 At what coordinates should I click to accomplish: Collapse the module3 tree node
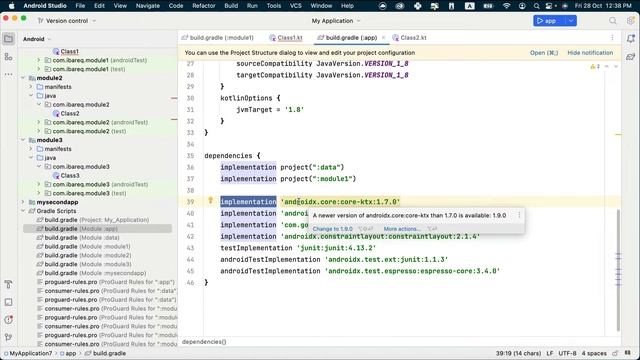tap(23, 140)
